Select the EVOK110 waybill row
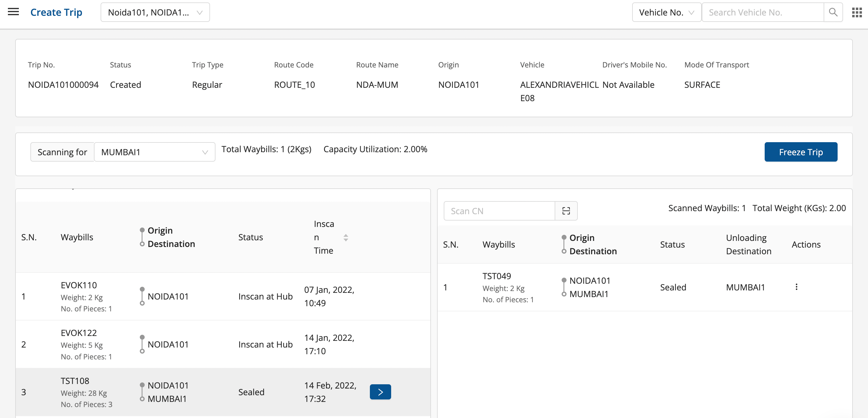 click(78, 285)
